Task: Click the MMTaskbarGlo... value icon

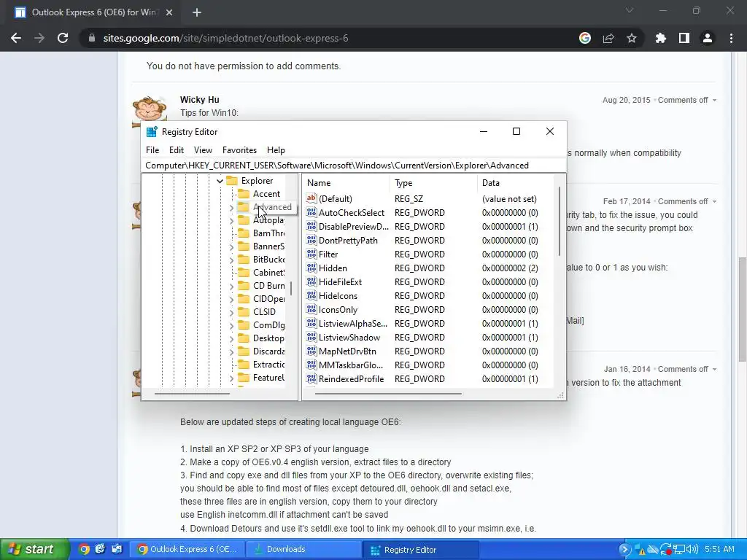Action: 311,365
